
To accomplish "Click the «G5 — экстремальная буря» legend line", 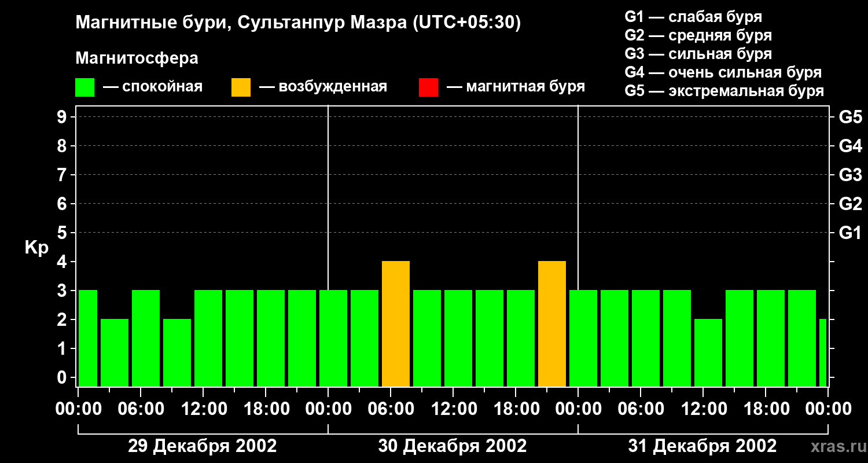I will [724, 91].
